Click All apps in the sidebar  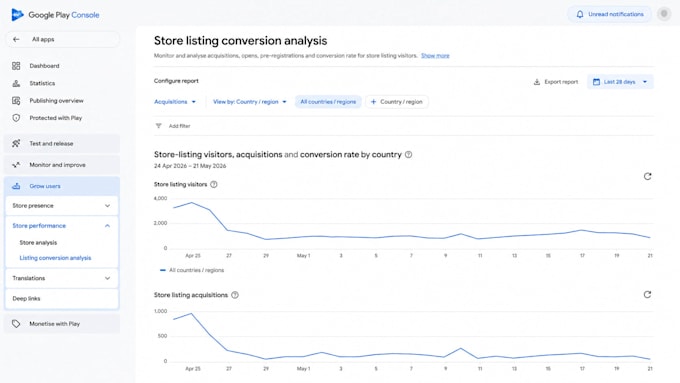43,39
